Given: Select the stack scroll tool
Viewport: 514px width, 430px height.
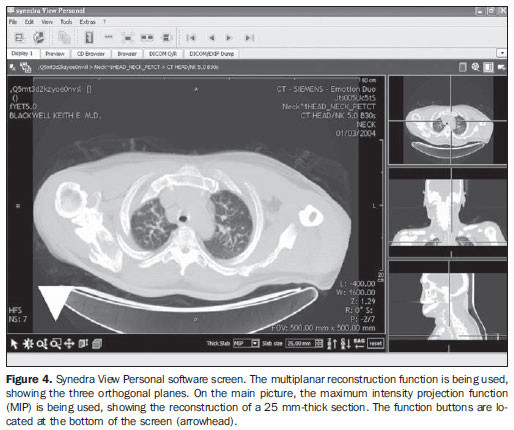Looking at the screenshot, I should (83, 344).
